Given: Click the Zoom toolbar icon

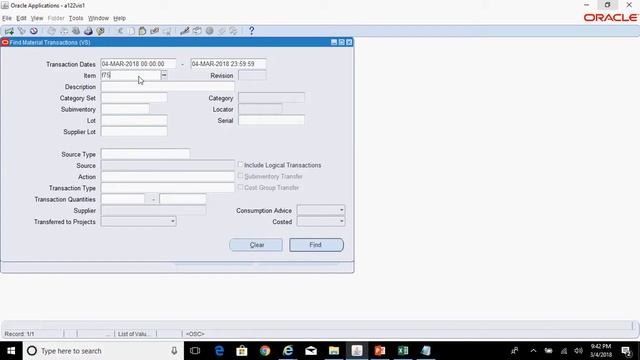Looking at the screenshot, I should pos(197,31).
